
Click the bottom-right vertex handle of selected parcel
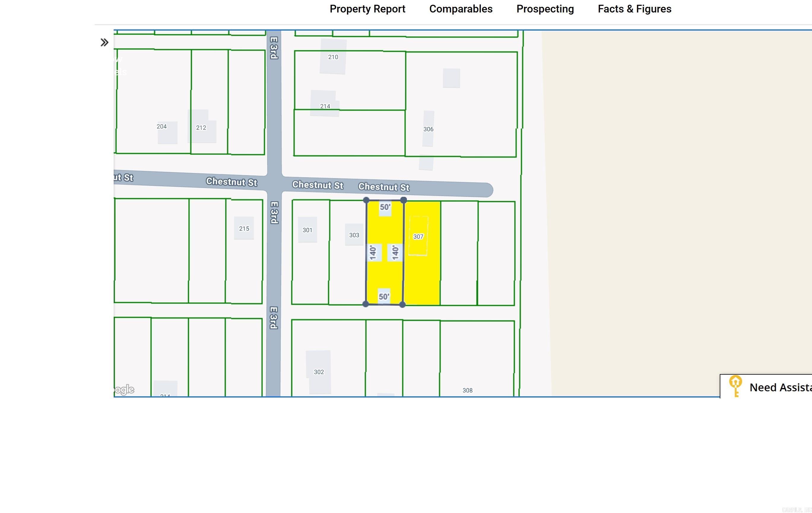[404, 304]
